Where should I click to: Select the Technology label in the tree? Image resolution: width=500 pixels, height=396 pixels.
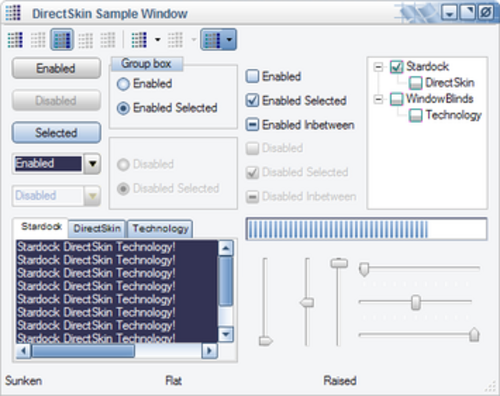[x=454, y=115]
